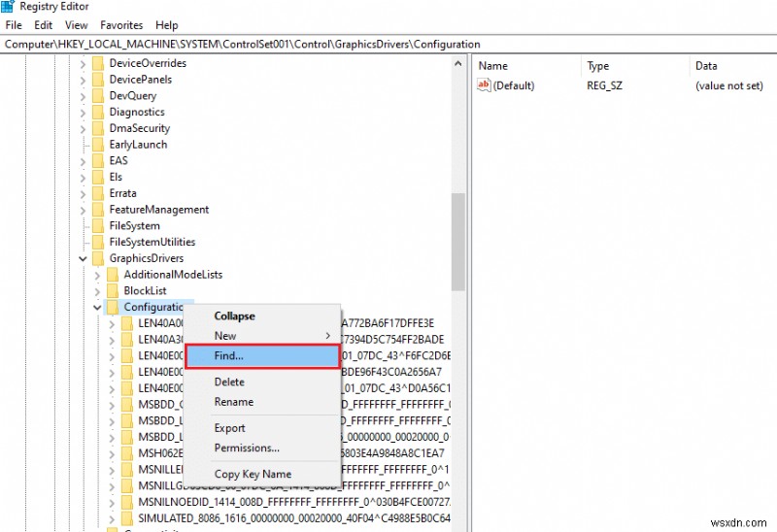Click the registry path address bar
This screenshot has width=777, height=532.
tap(388, 44)
